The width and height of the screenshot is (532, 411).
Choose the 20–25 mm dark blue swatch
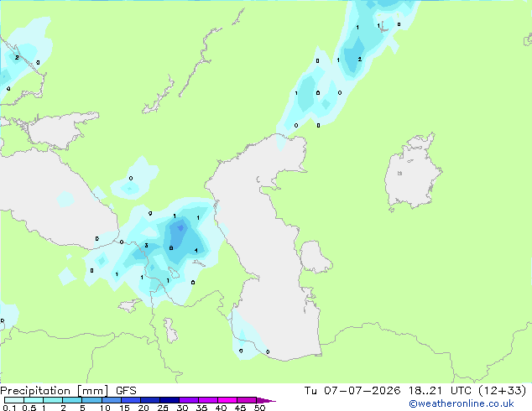click(150, 400)
